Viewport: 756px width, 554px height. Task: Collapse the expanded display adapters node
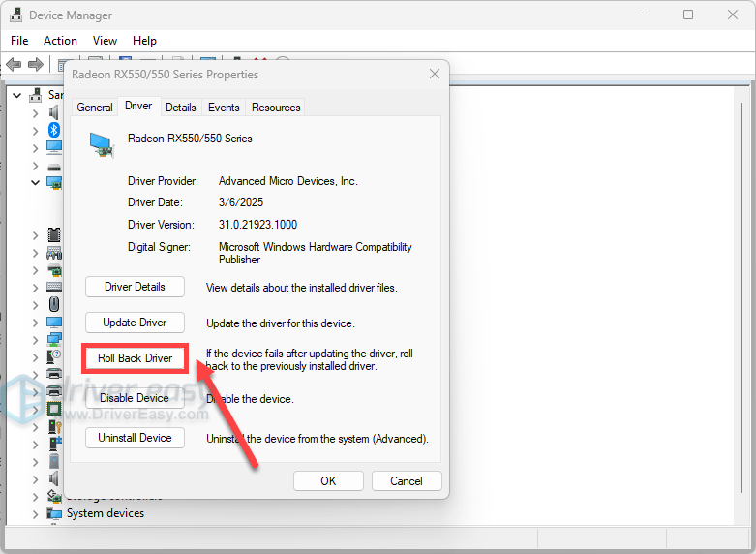[x=36, y=182]
